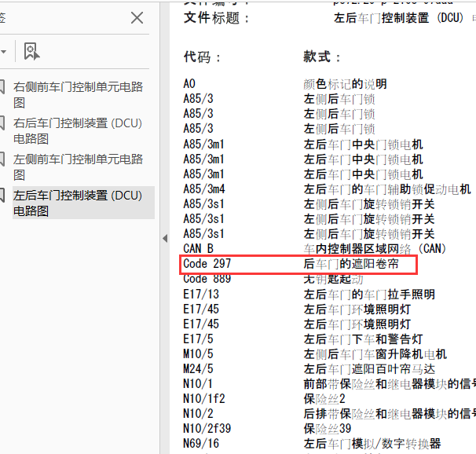Open bookmark 右后车门控制装置 (DCU) 电路图
The width and height of the screenshot is (476, 454).
pyautogui.click(x=78, y=131)
